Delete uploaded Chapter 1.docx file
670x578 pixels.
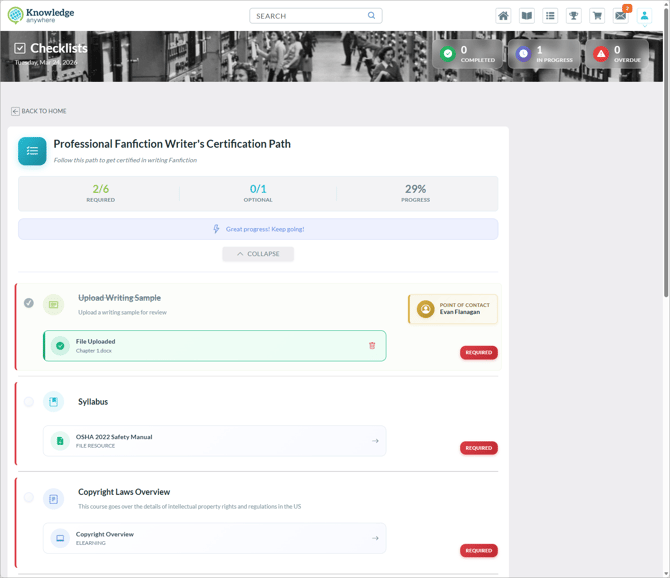(372, 346)
